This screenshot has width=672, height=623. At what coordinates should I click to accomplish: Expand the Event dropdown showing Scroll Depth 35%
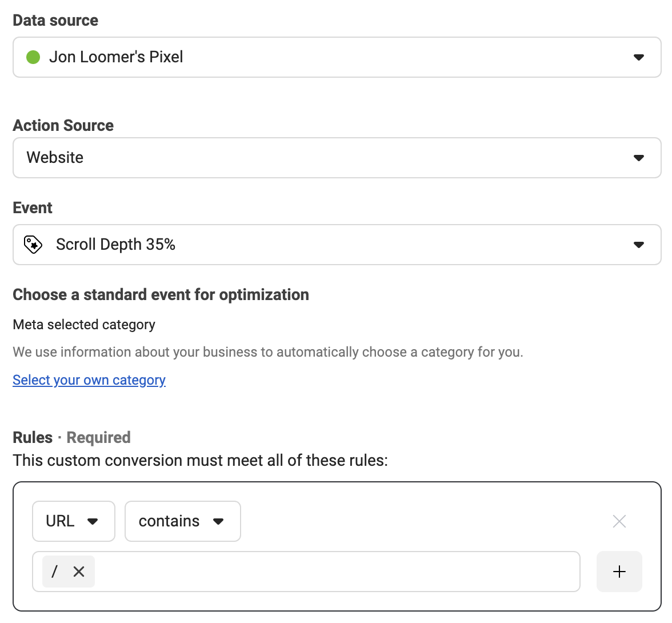337,245
